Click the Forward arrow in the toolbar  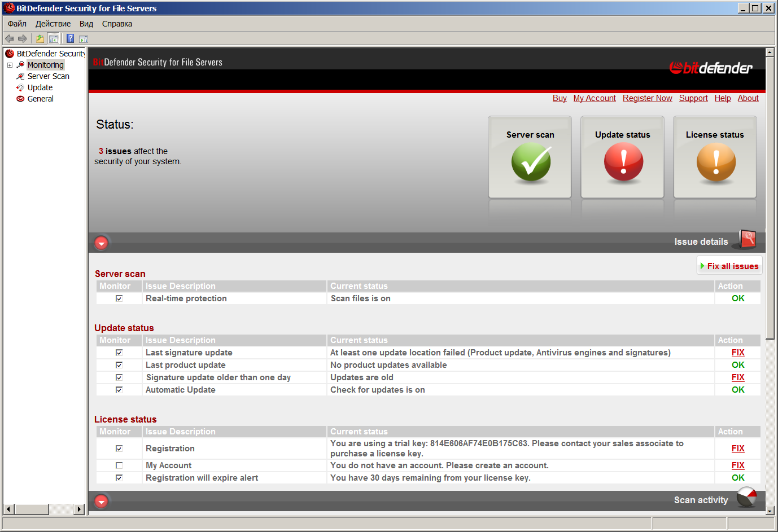pos(23,38)
